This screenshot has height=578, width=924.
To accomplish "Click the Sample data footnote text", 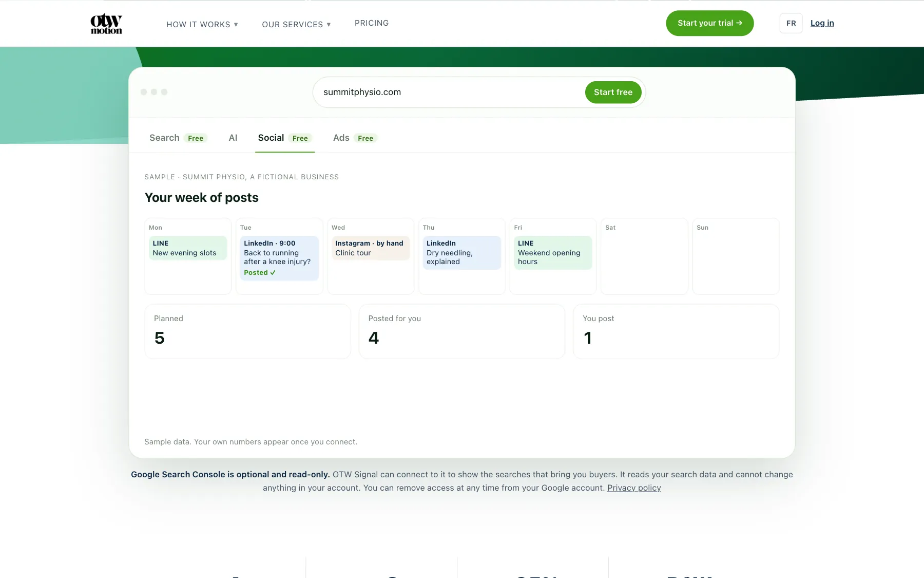I will (251, 442).
